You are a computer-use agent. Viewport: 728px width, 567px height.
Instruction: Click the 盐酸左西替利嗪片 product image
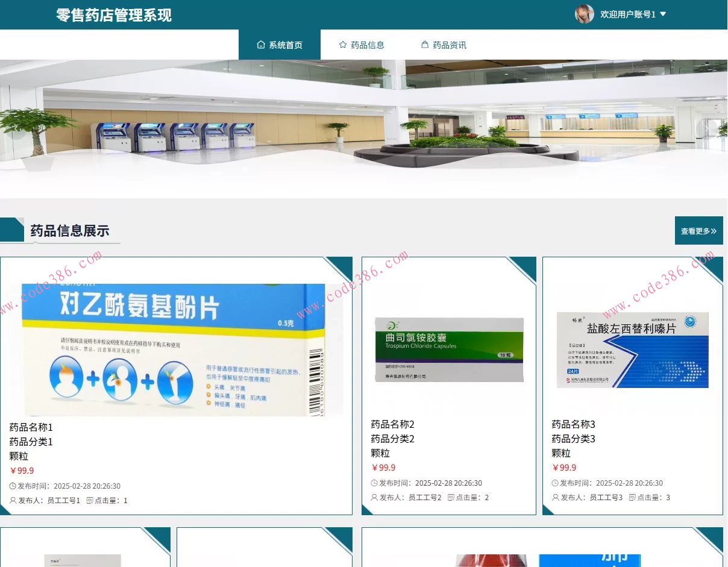[632, 349]
